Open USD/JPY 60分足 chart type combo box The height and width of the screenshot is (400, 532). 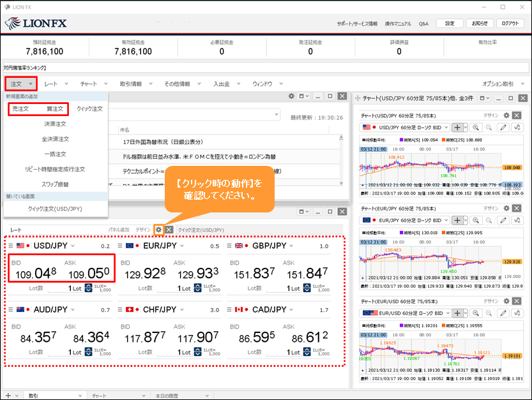[404, 128]
